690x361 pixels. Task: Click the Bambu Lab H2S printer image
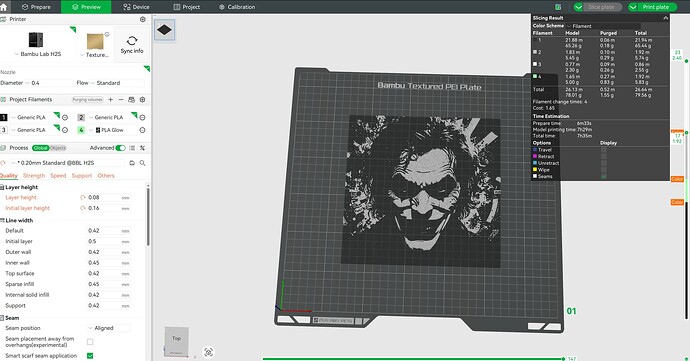tap(36, 40)
